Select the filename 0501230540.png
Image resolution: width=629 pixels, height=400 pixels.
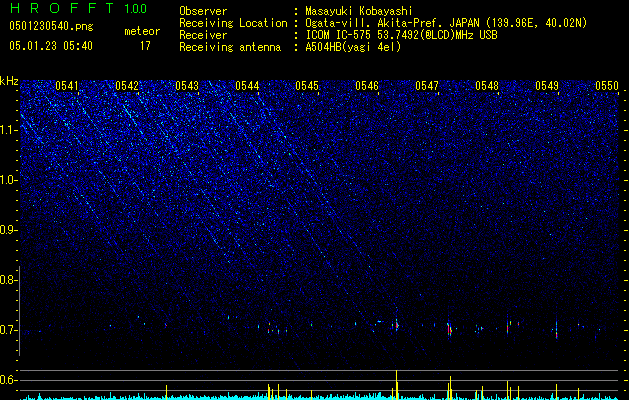pyautogui.click(x=51, y=26)
